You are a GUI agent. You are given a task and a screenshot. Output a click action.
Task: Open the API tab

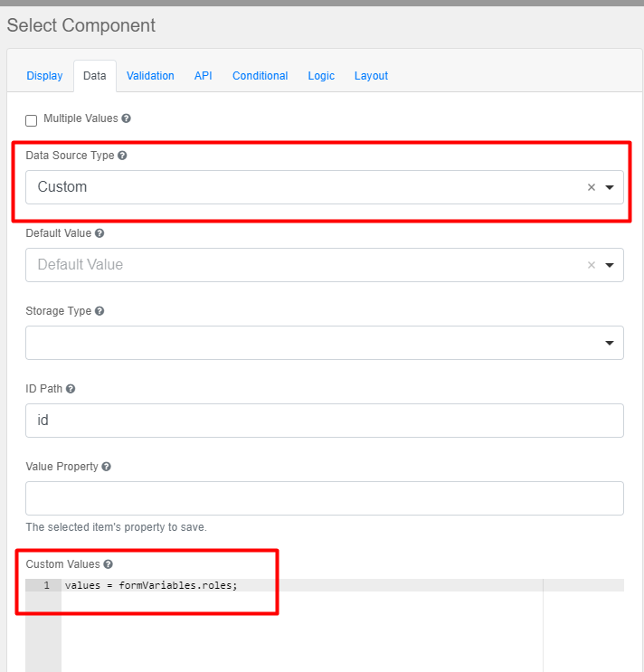click(204, 76)
